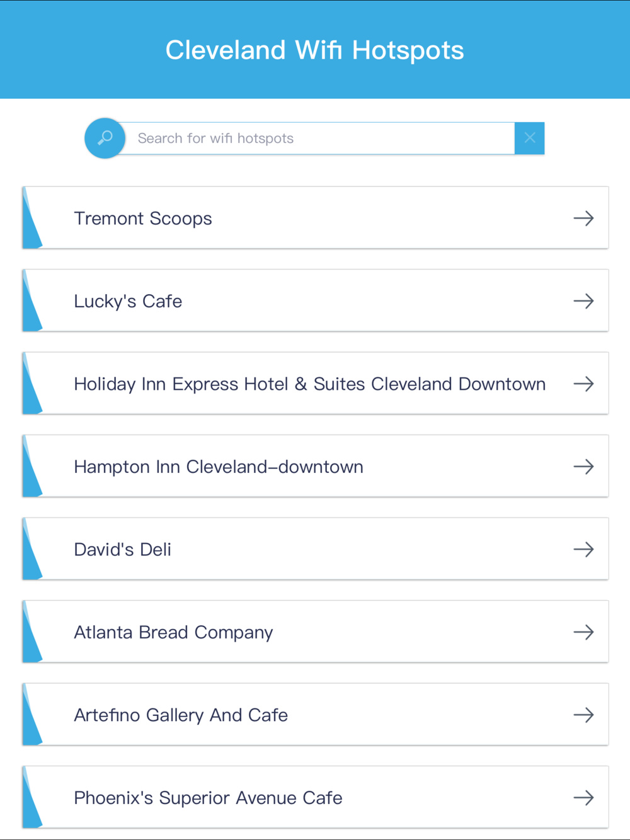
Task: Choose Holiday Inn Express Hotel & Suites entry
Action: [316, 383]
